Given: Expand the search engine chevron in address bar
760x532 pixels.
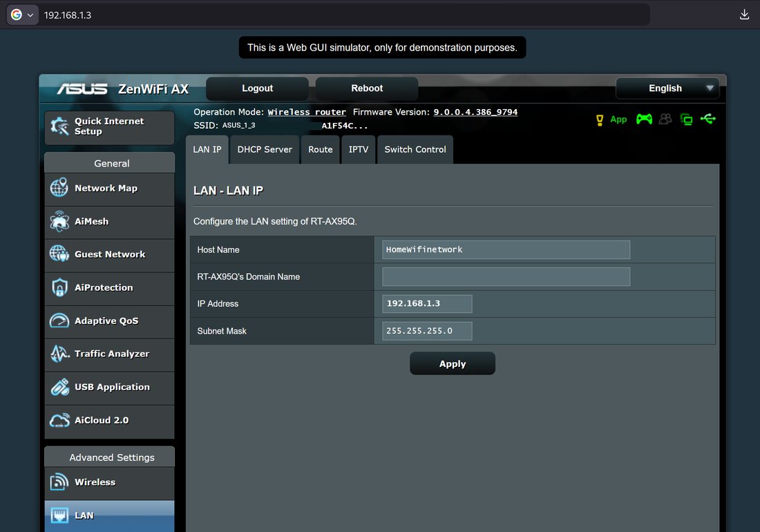Looking at the screenshot, I should tap(30, 15).
